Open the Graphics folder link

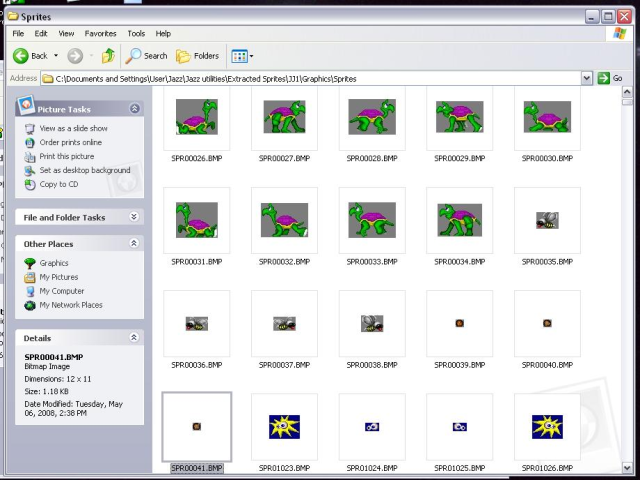54,263
